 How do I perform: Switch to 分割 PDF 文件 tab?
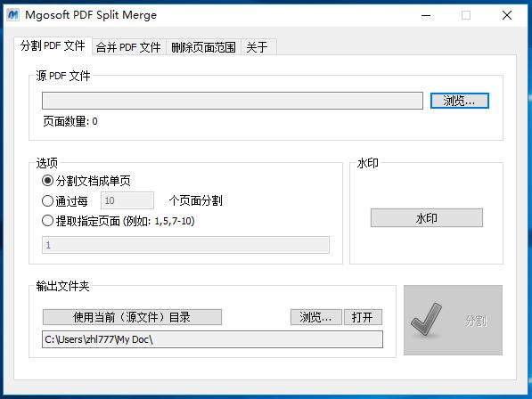pyautogui.click(x=53, y=45)
